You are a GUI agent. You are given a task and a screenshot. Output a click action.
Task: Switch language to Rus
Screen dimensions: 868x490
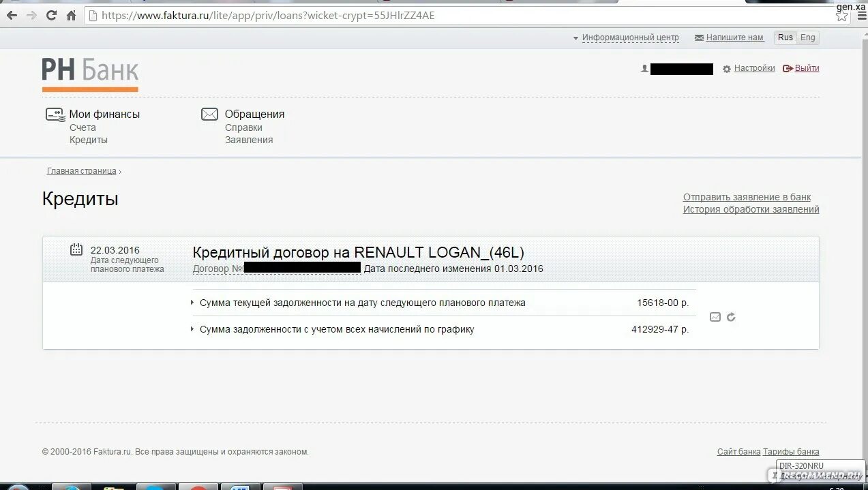coord(785,37)
